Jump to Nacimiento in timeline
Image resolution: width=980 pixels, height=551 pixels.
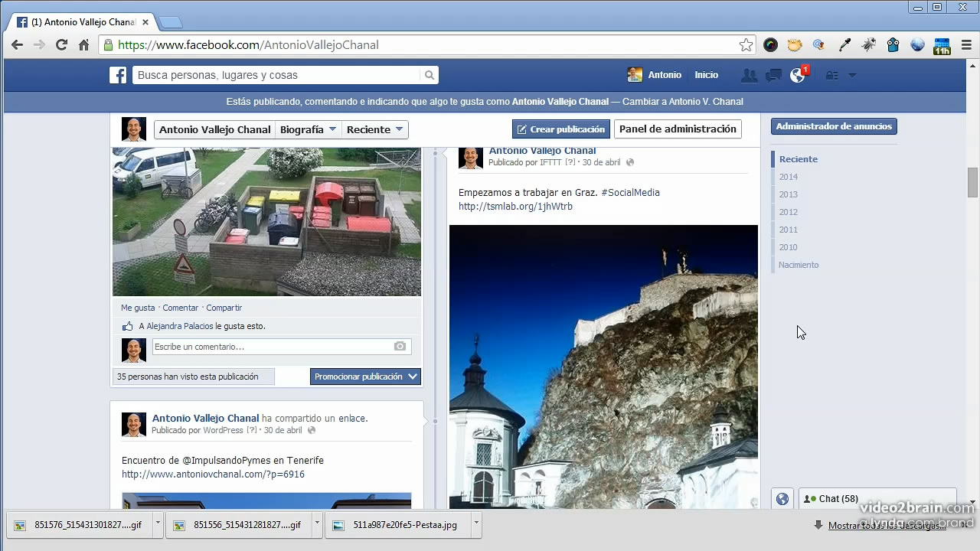pos(799,265)
